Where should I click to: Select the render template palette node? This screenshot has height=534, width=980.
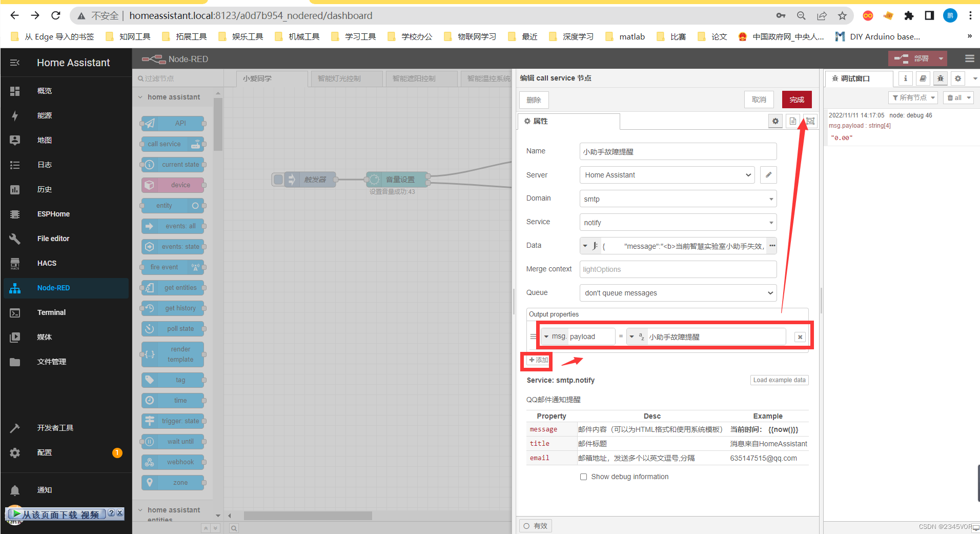(x=173, y=354)
